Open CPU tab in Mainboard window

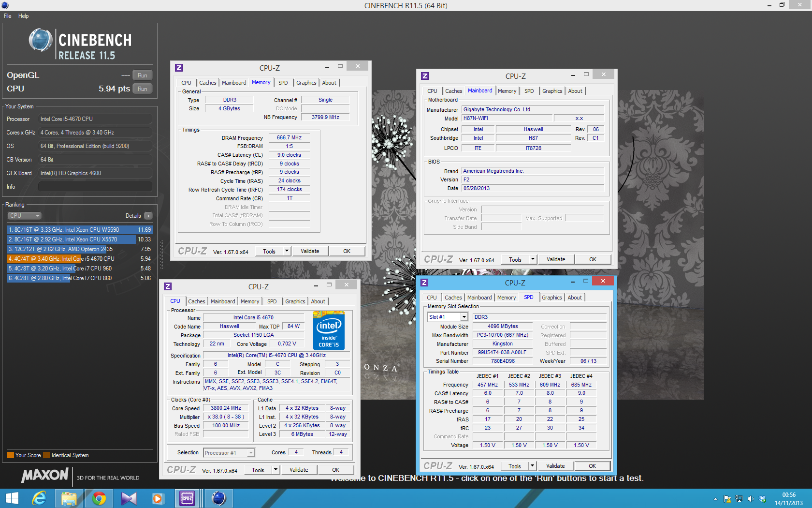(x=432, y=91)
